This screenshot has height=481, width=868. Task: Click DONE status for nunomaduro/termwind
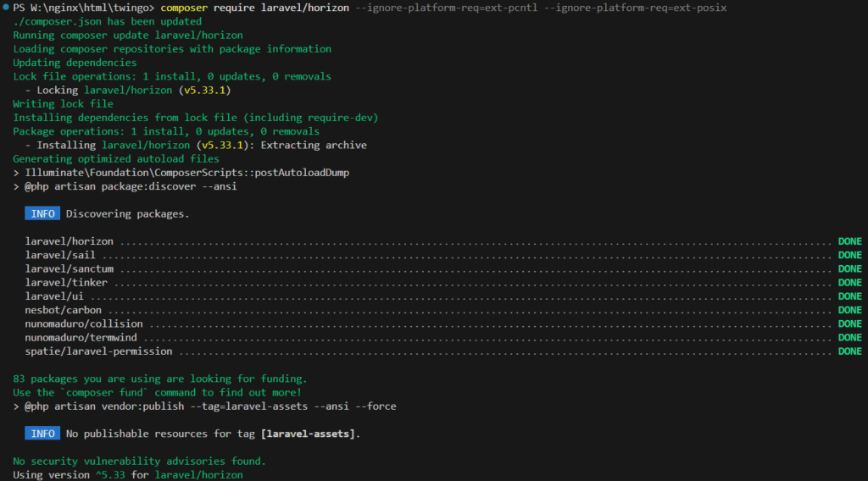(849, 338)
